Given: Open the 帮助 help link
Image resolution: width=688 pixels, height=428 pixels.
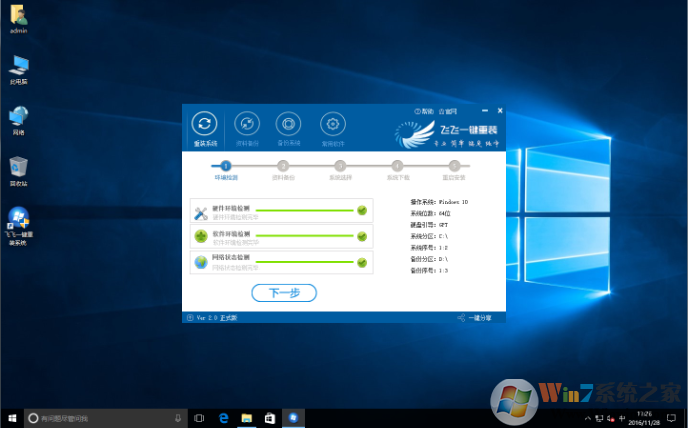Looking at the screenshot, I should tap(423, 111).
